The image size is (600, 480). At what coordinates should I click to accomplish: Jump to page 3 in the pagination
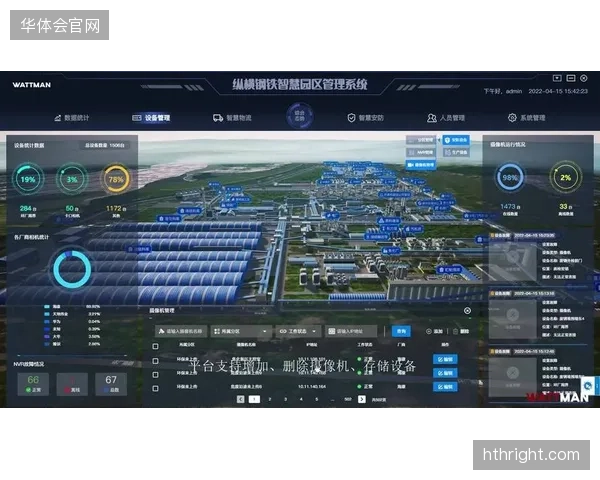tap(285, 399)
